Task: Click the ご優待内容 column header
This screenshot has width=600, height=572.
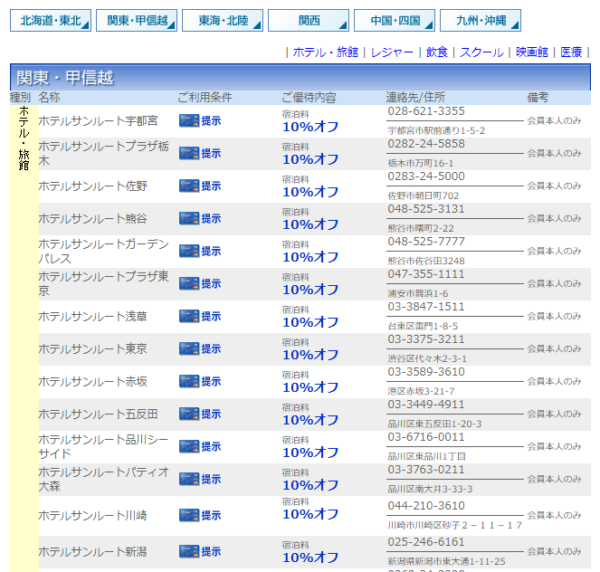Action: 309,98
